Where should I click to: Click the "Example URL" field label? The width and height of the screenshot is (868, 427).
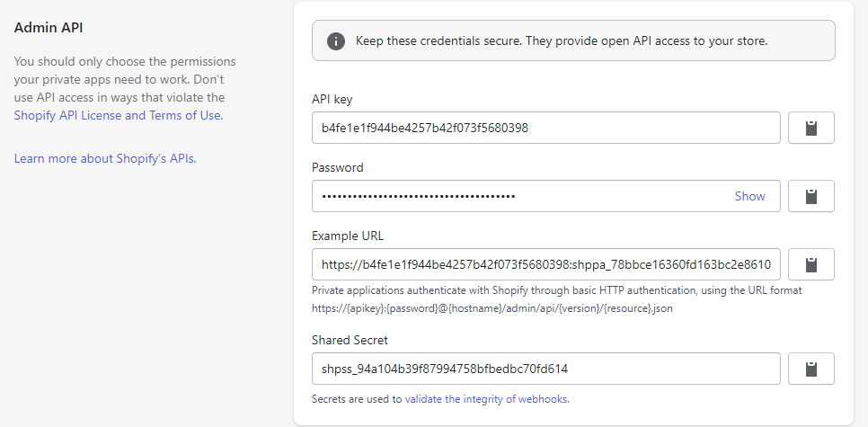pyautogui.click(x=348, y=236)
